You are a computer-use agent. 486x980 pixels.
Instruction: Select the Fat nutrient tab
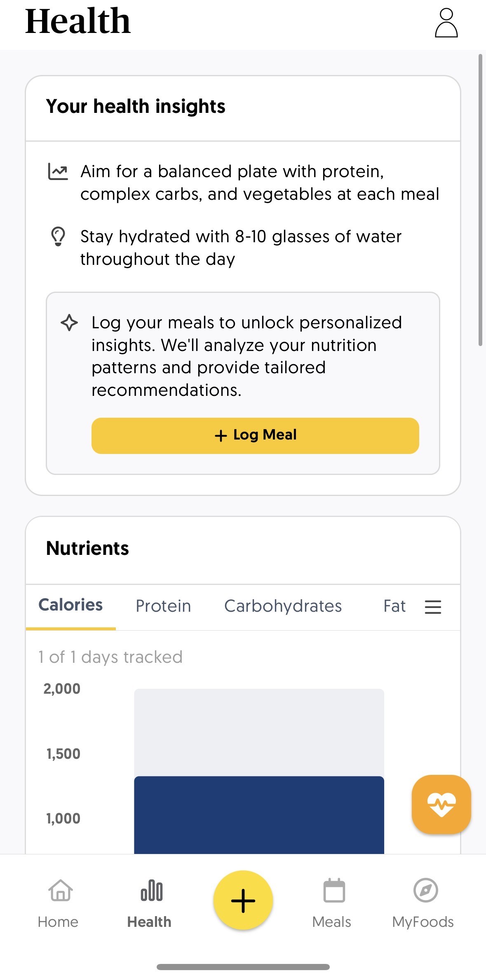[394, 606]
